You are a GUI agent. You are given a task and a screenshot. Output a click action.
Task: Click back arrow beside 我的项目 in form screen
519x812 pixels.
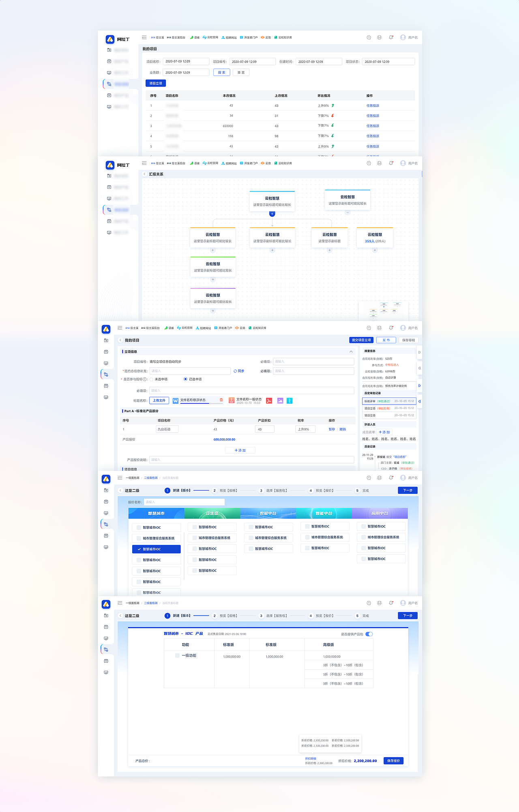click(x=120, y=340)
